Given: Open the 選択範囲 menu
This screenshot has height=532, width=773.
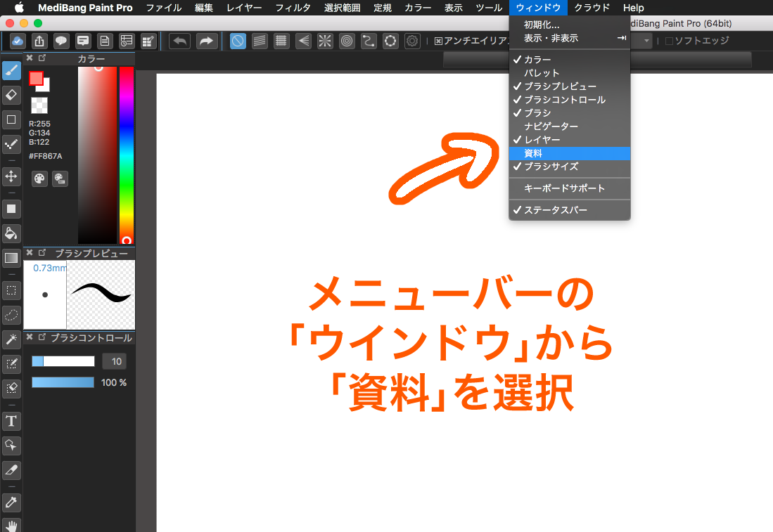Looking at the screenshot, I should tap(342, 8).
